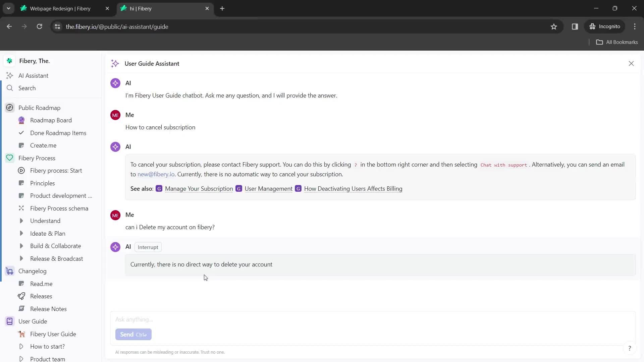Click the help question mark icon
The width and height of the screenshot is (644, 362).
(629, 349)
